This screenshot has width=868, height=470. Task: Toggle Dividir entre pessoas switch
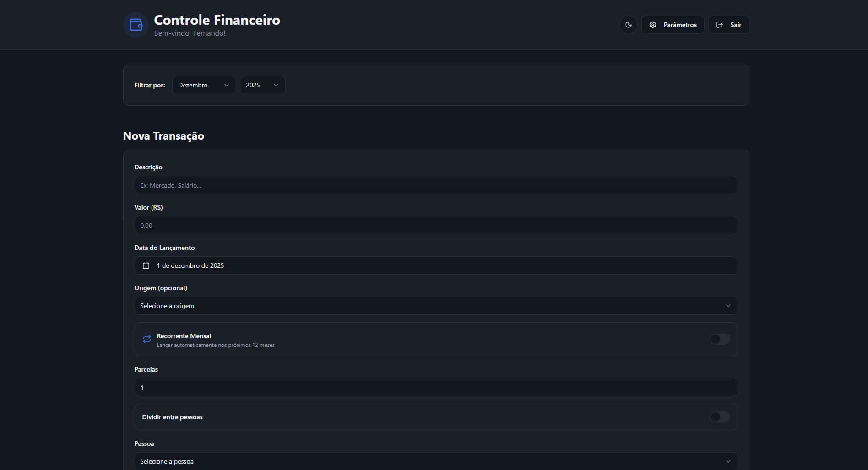[x=720, y=417]
